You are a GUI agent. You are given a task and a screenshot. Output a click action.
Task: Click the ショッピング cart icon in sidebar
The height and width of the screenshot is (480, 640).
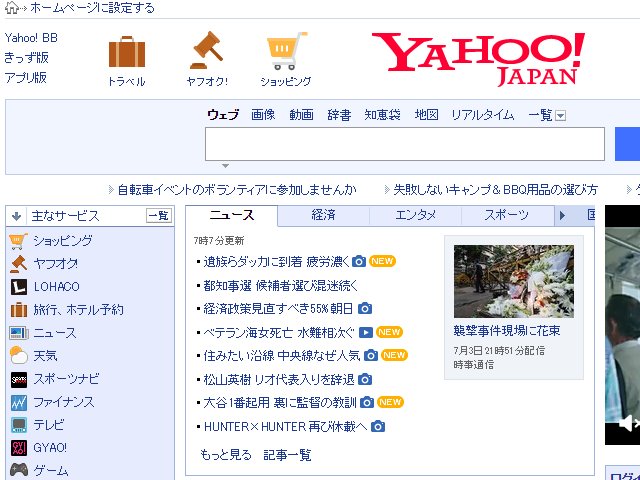18,241
